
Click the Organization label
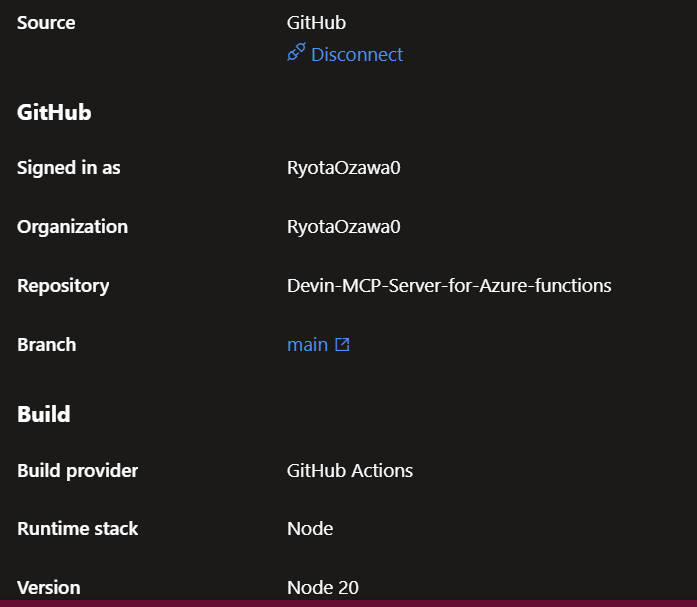[72, 227]
